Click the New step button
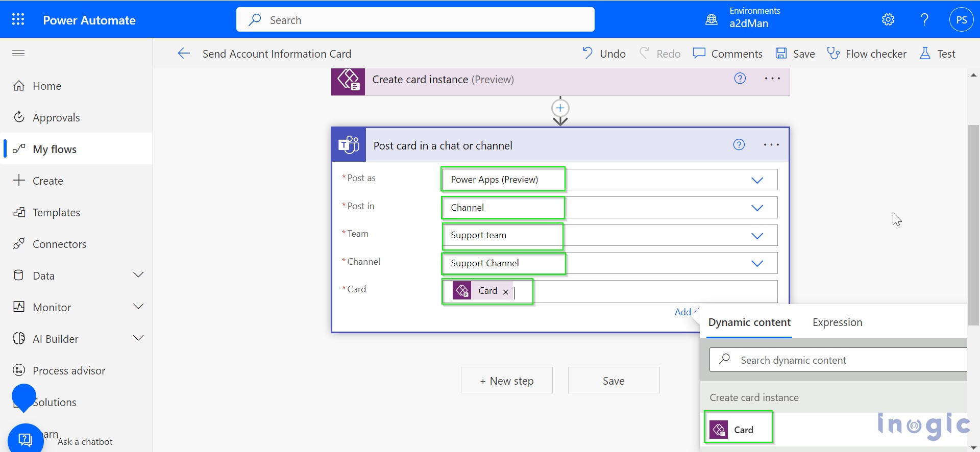 pyautogui.click(x=507, y=381)
